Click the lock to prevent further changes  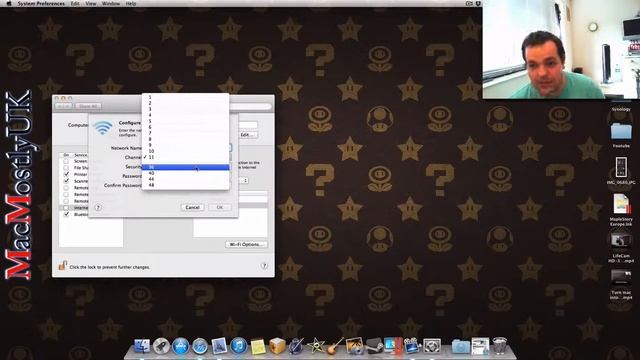[62, 266]
